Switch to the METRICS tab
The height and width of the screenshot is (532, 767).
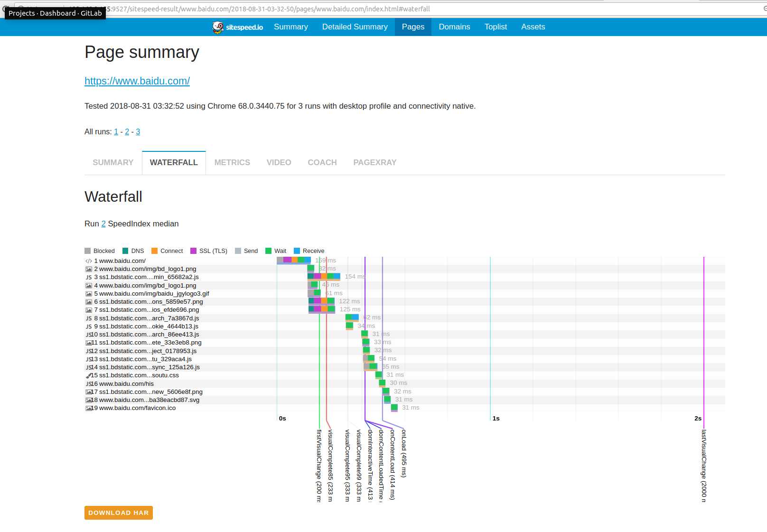pos(232,163)
